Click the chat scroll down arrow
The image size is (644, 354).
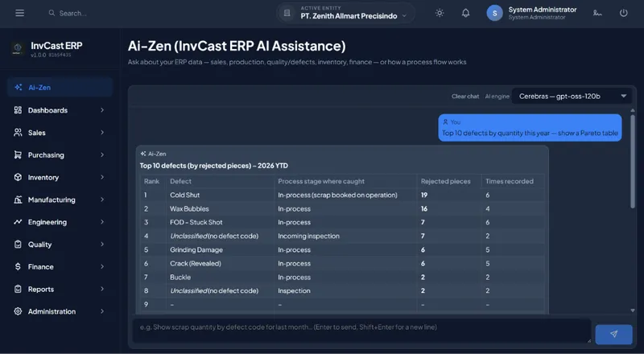pyautogui.click(x=633, y=311)
